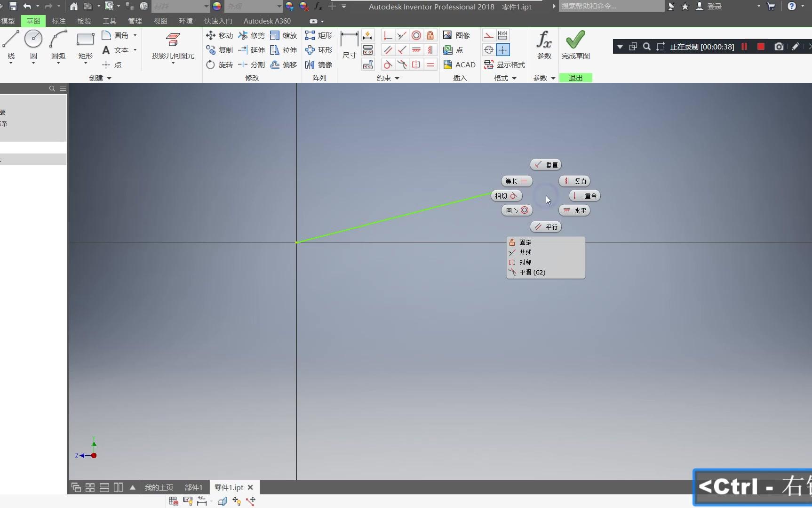
Task: Choose Horizontal (水平) in marking menu
Action: coord(574,210)
